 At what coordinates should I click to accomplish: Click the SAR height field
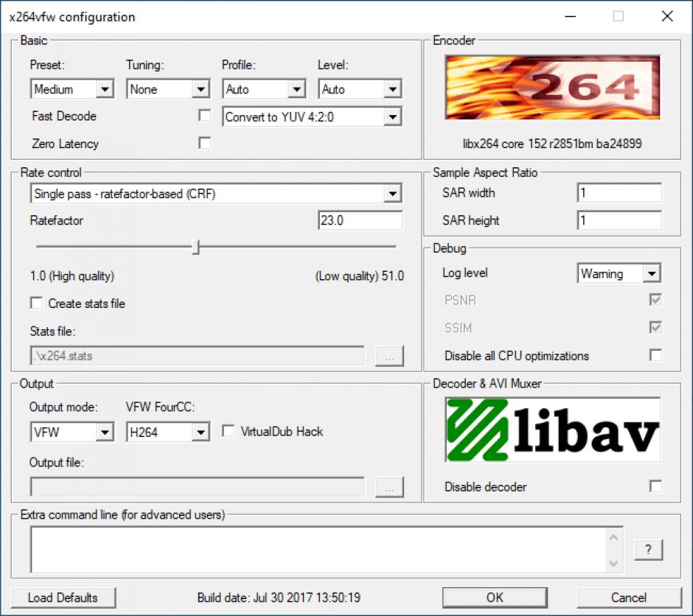click(619, 220)
